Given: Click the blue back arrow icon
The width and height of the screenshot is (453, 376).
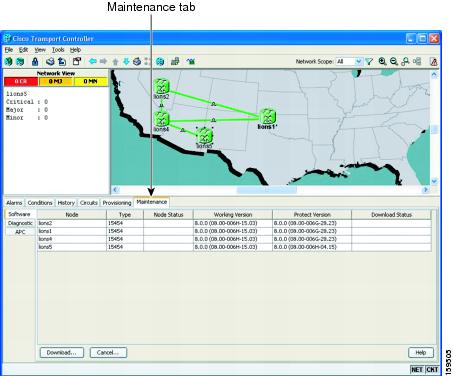Looking at the screenshot, I should [x=93, y=61].
